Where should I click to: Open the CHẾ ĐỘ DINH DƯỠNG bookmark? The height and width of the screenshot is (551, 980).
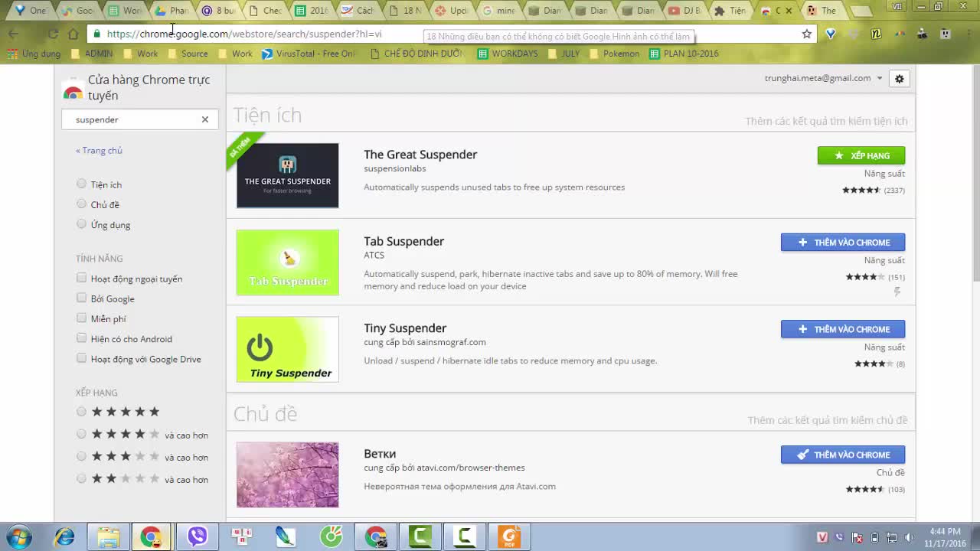pyautogui.click(x=416, y=54)
